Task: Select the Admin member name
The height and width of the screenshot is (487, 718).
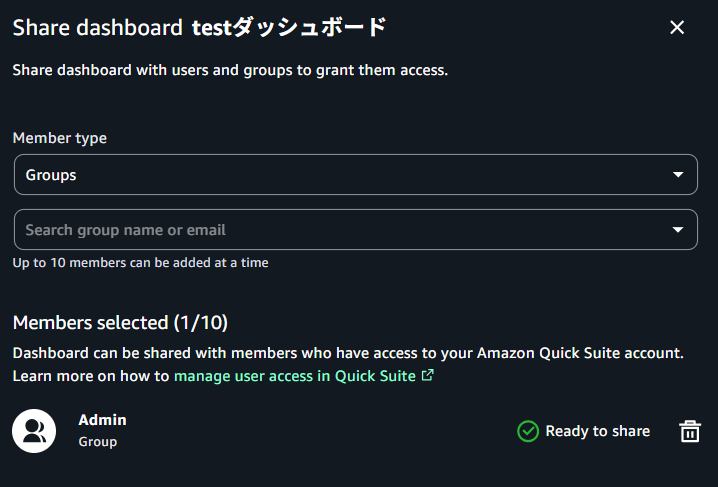Action: 102,420
